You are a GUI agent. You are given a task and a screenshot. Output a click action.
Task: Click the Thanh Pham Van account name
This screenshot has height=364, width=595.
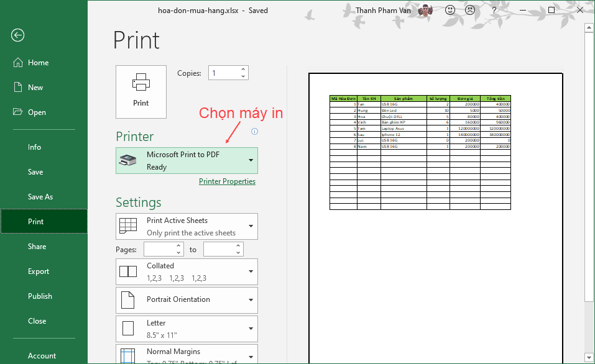pyautogui.click(x=383, y=11)
